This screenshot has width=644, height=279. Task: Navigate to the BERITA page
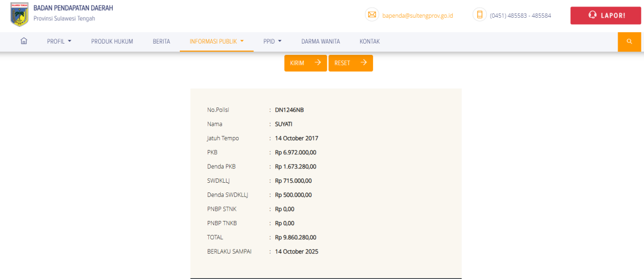point(162,41)
